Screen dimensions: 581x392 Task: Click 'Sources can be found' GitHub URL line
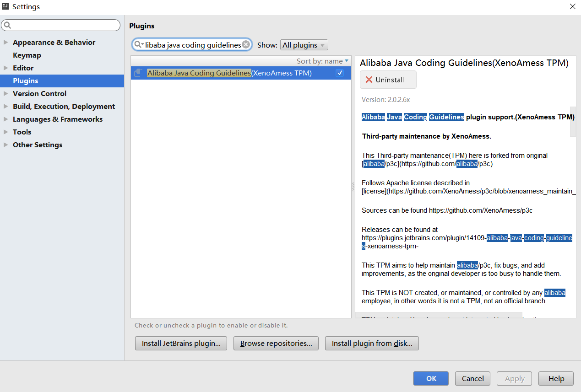click(447, 210)
